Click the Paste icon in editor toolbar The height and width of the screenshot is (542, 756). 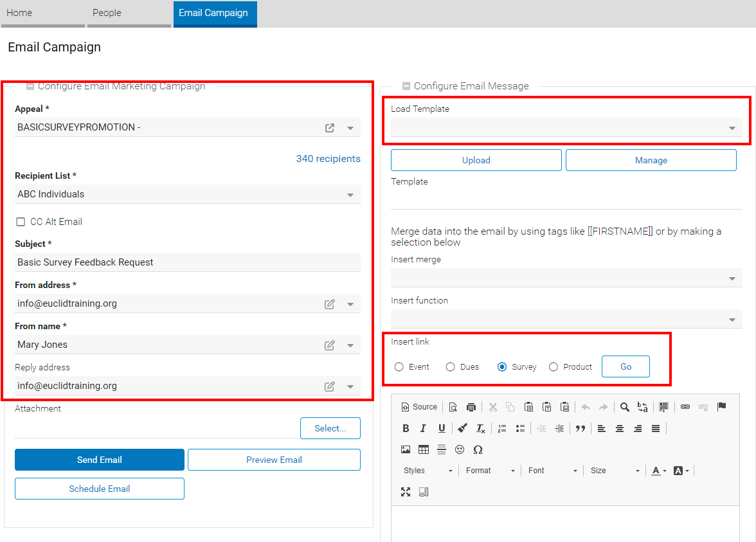[x=528, y=407]
